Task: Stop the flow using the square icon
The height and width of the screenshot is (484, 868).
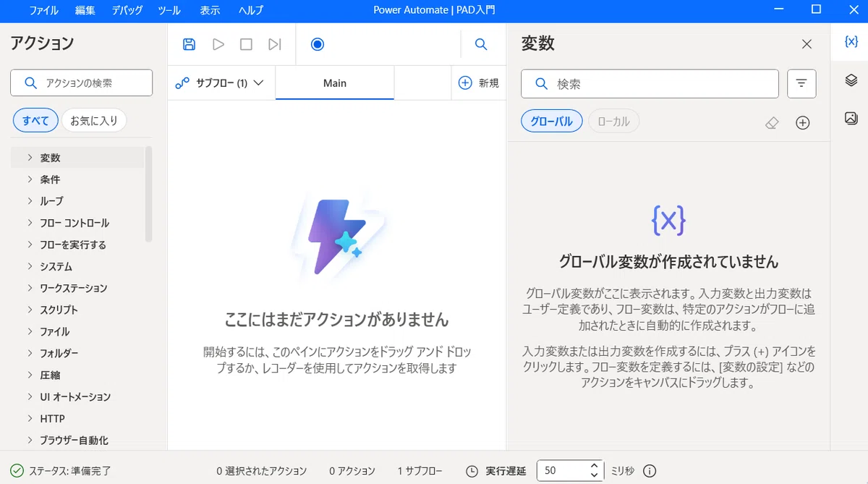Action: (x=246, y=44)
